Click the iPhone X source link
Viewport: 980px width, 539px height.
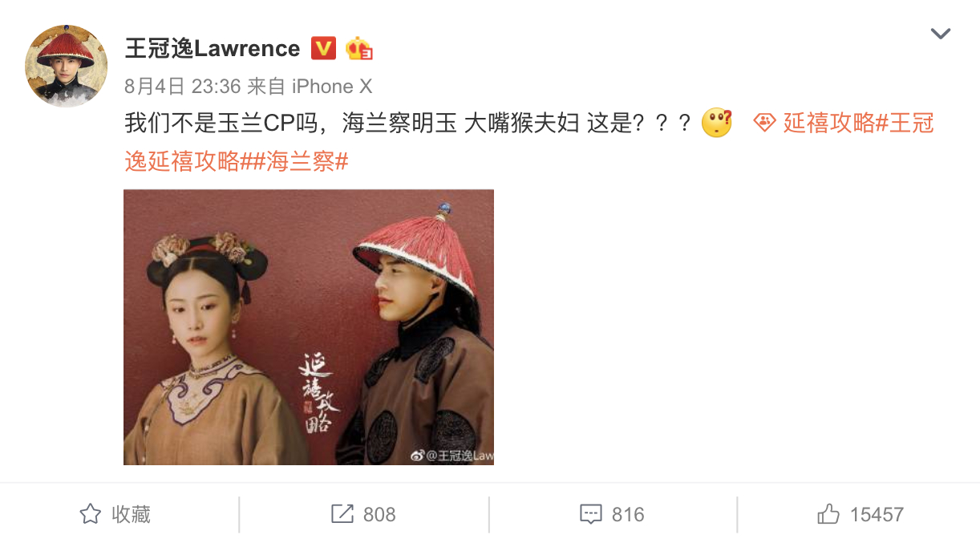point(332,87)
